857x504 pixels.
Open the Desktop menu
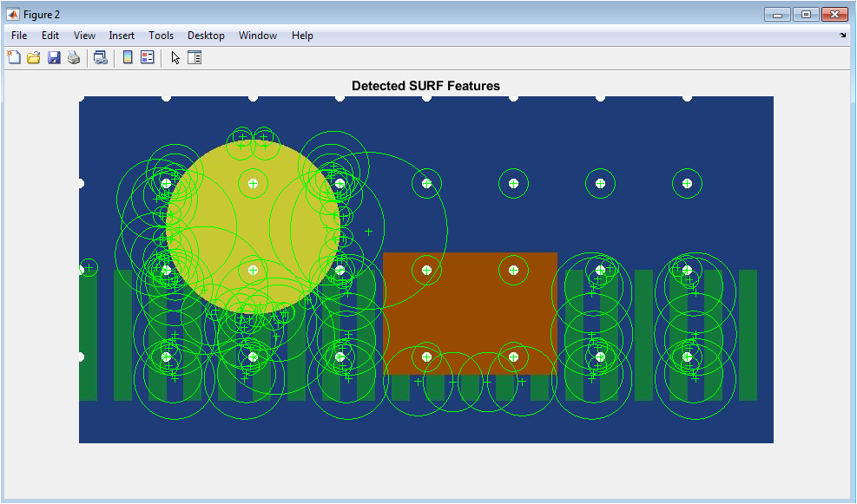(206, 36)
